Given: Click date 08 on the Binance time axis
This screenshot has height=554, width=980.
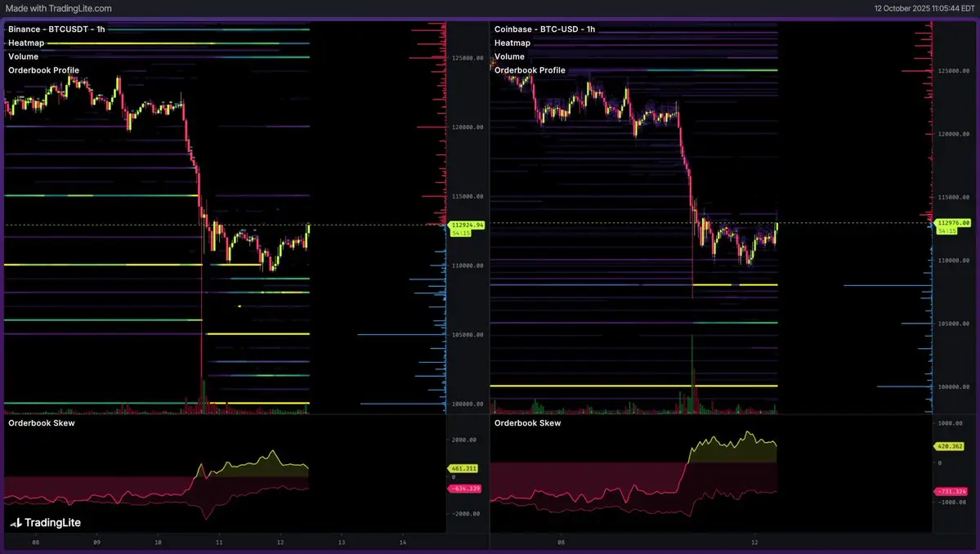Looking at the screenshot, I should click(36, 543).
